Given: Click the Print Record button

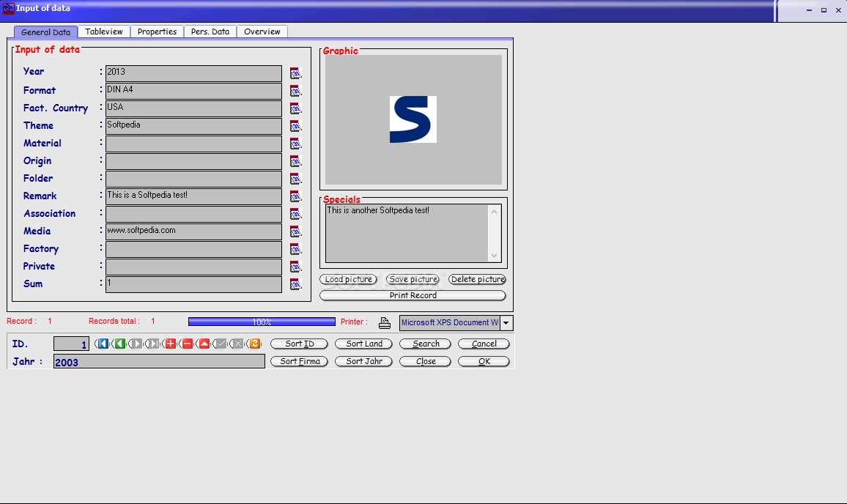Looking at the screenshot, I should 413,295.
